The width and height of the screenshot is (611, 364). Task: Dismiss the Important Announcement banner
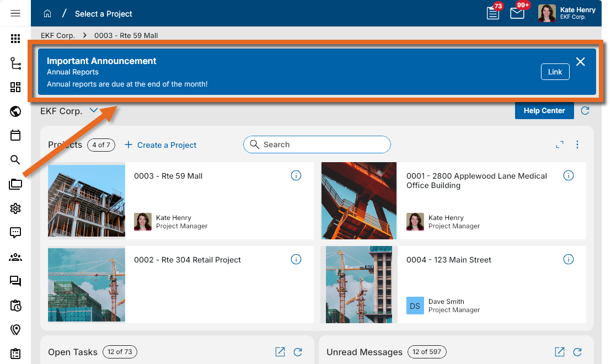click(581, 62)
